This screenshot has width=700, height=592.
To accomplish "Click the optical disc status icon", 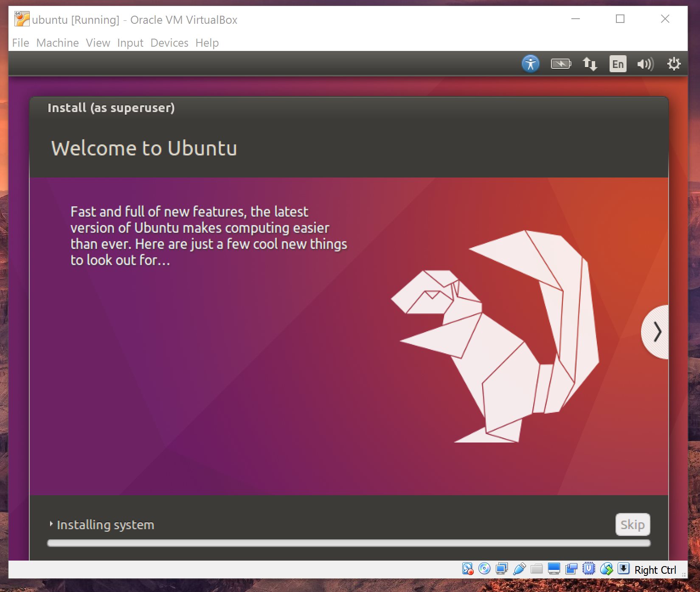I will pos(484,569).
